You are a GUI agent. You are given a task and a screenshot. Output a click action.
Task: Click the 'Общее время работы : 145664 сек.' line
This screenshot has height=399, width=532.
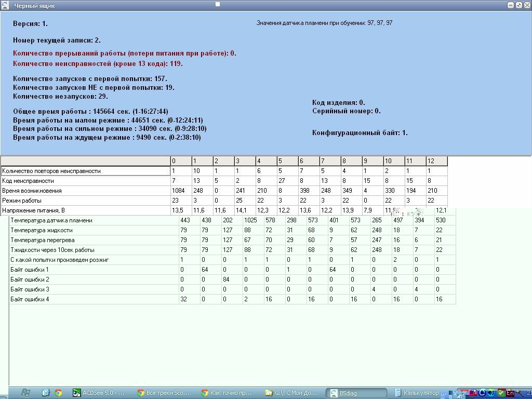90,111
